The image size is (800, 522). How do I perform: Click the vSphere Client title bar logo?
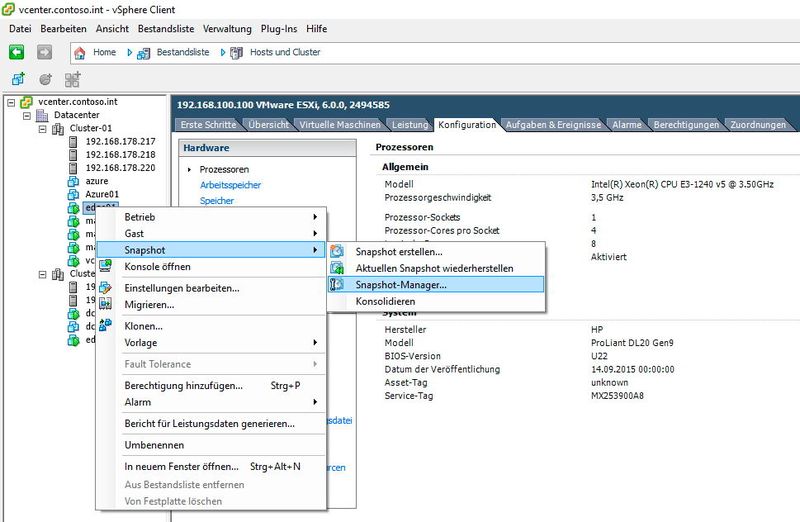pos(8,9)
